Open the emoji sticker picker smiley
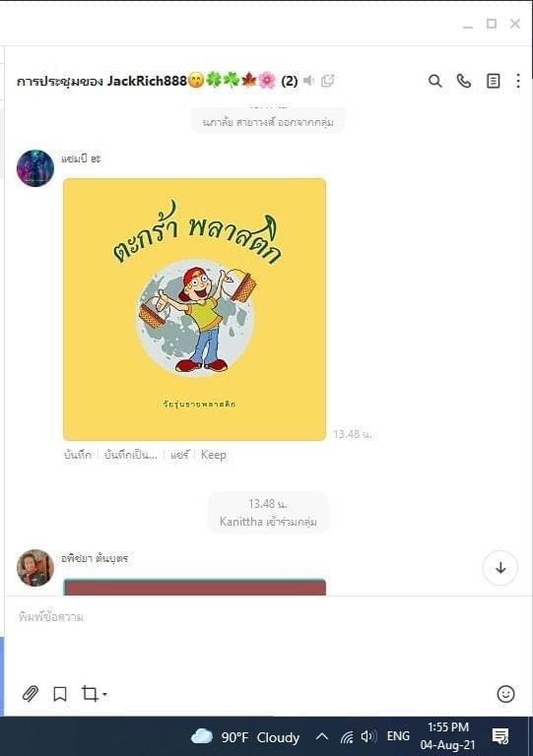This screenshot has width=533, height=756. [x=505, y=694]
